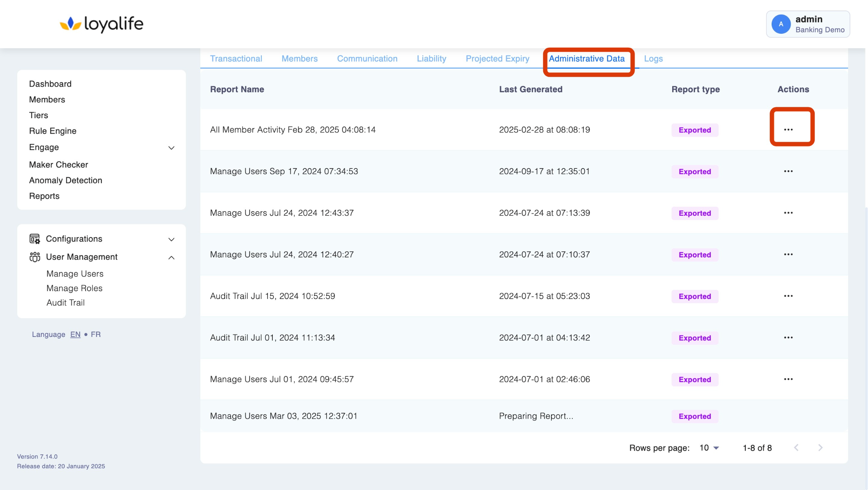Click Exported badge for Manage Users Mar 03
Image resolution: width=868 pixels, height=490 pixels.
click(695, 416)
